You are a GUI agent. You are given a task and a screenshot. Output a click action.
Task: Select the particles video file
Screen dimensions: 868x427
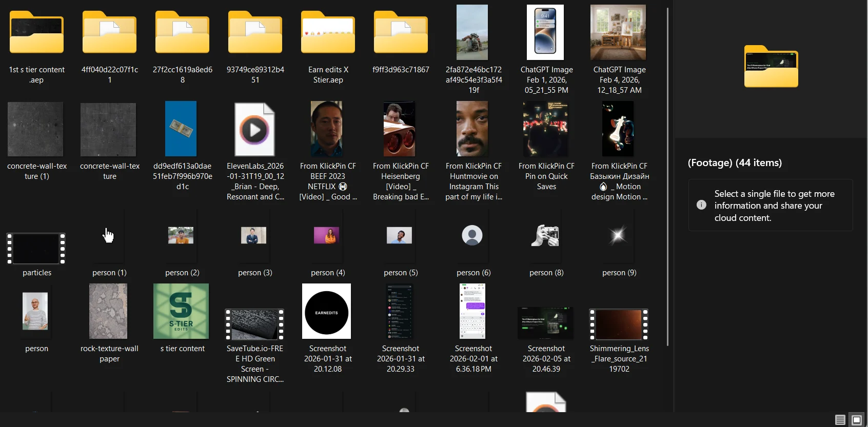coord(36,249)
